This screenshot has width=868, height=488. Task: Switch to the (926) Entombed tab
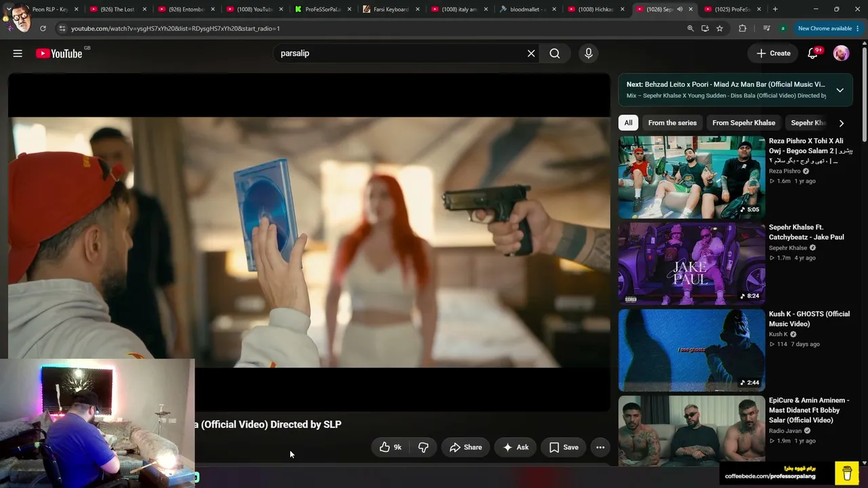[186, 9]
